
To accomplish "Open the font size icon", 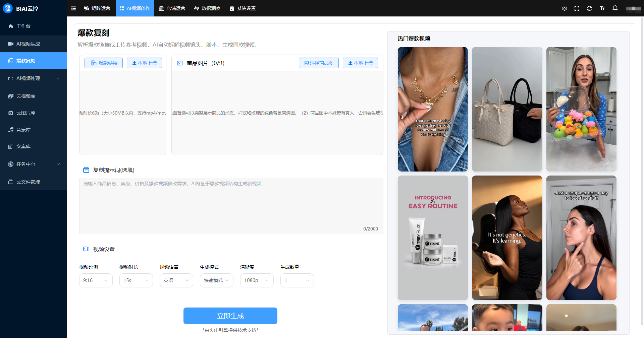I will (x=602, y=8).
